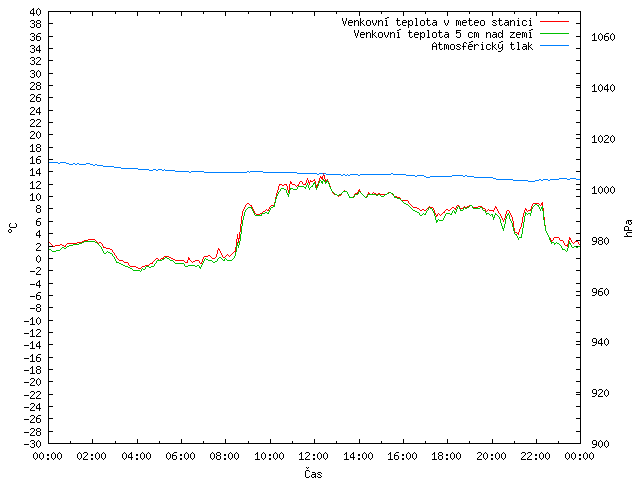Screen dimensions: 640x480
Task: Click the left axis value '20'
Action: 36,135
